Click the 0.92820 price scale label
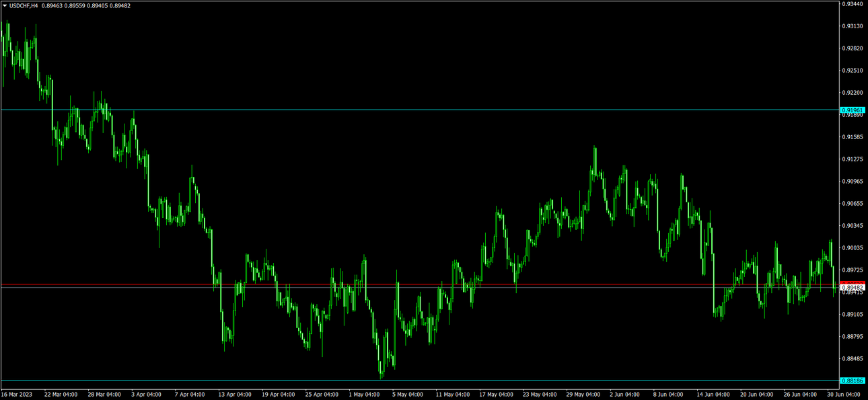The height and width of the screenshot is (400, 868). pyautogui.click(x=853, y=48)
